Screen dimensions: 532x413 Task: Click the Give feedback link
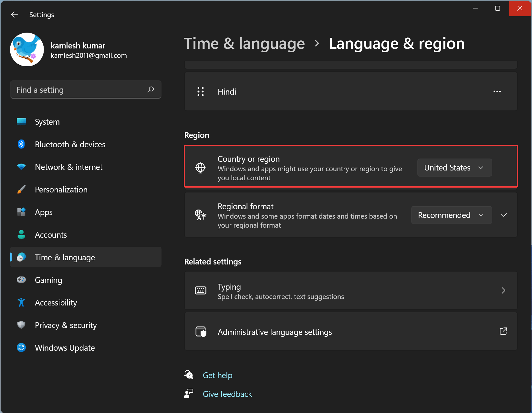pyautogui.click(x=227, y=394)
